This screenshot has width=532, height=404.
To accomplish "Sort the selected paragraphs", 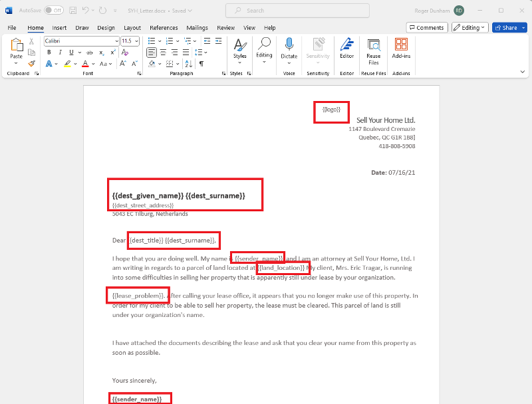I will [x=189, y=63].
